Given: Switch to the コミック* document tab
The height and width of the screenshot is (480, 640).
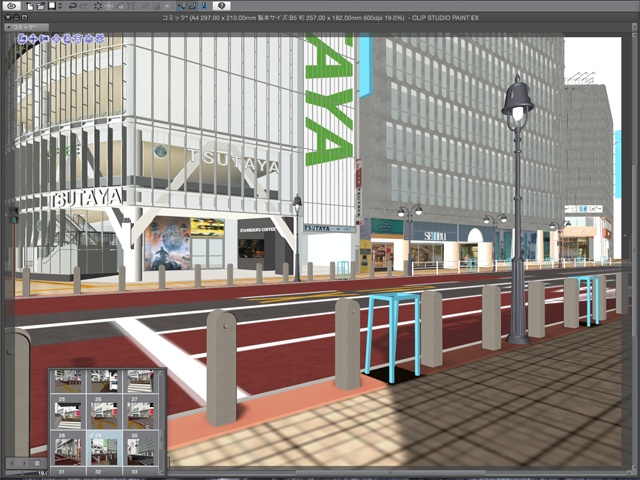Looking at the screenshot, I should click(27, 27).
